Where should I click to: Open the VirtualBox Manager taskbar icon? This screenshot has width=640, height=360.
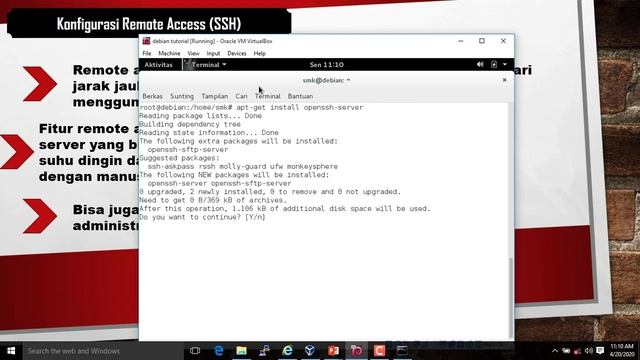click(x=310, y=351)
